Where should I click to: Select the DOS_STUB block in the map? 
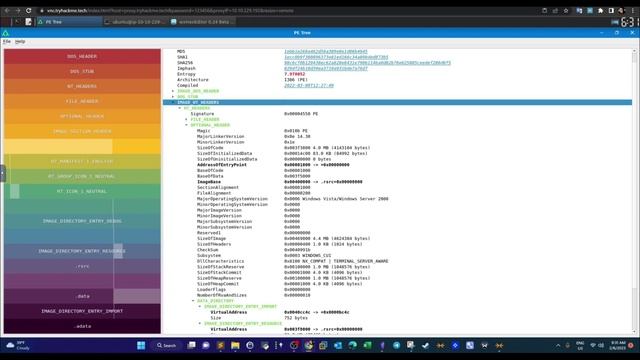point(82,71)
